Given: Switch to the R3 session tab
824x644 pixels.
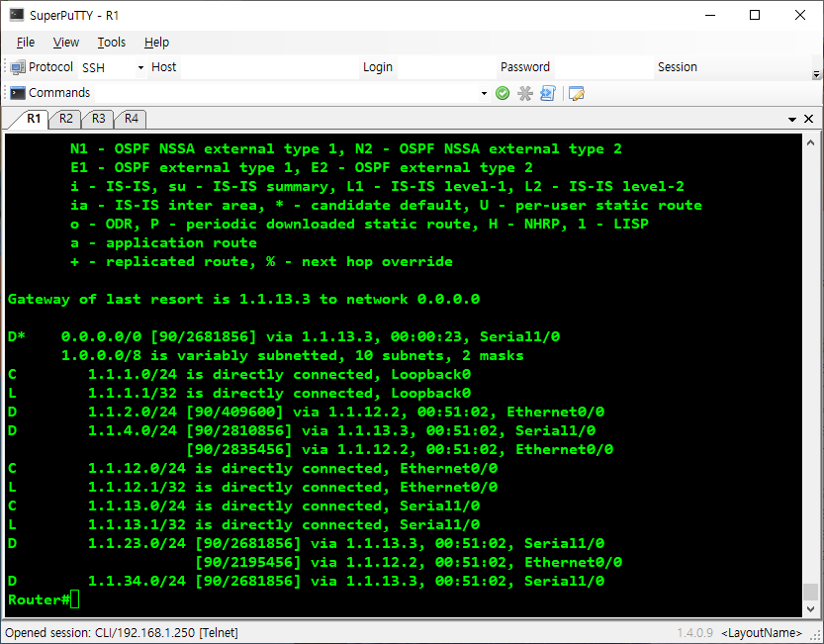Looking at the screenshot, I should (98, 119).
